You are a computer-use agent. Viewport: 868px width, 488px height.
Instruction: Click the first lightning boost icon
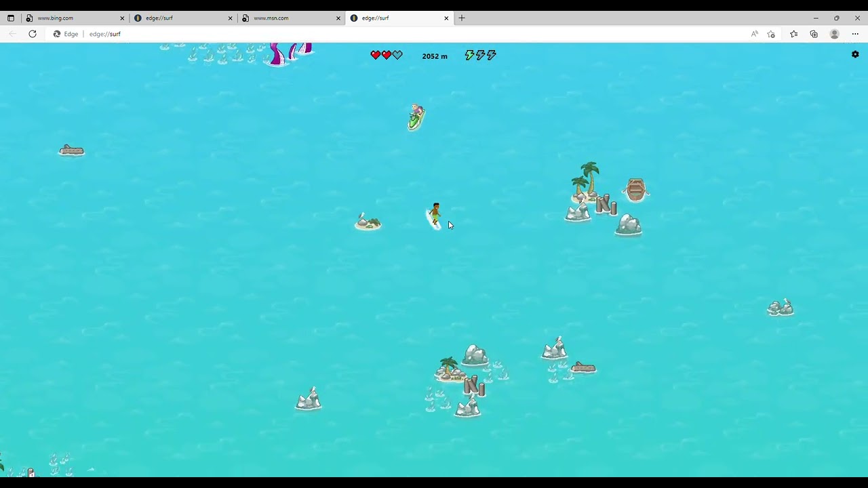[x=469, y=55]
